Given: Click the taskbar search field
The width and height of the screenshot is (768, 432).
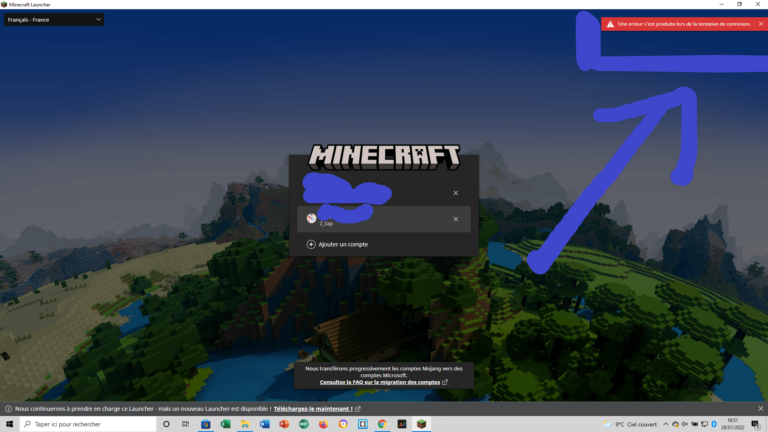Looking at the screenshot, I should pos(90,424).
